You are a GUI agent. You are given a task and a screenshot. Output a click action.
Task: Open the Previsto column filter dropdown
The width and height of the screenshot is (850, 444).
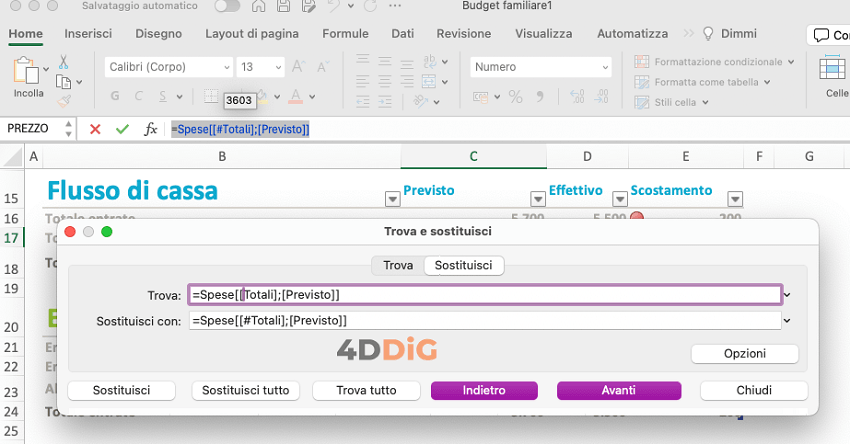coord(538,199)
